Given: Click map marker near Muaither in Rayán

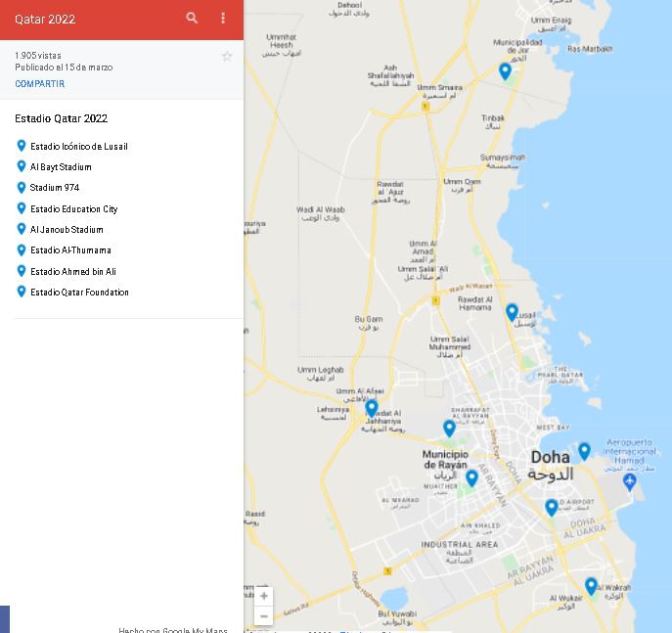Looking at the screenshot, I should 471,477.
